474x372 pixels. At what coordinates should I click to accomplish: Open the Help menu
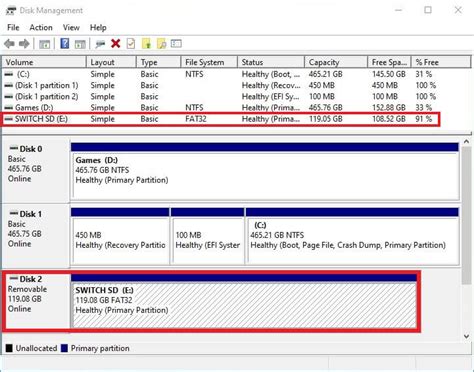click(x=98, y=27)
